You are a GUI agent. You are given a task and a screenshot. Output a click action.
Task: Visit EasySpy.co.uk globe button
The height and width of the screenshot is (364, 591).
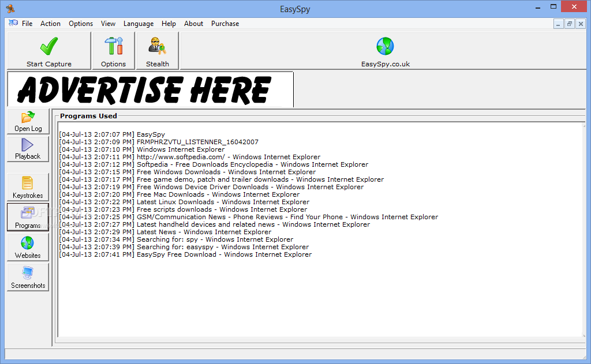pyautogui.click(x=385, y=52)
